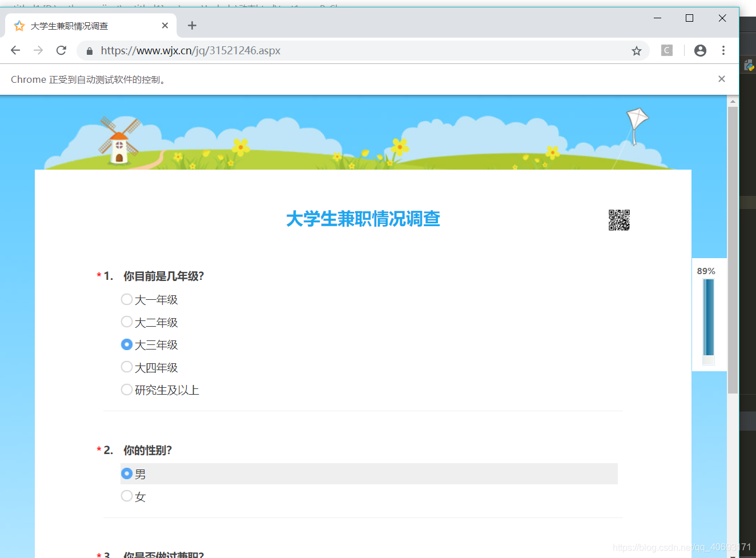Switch to the 大学生兼职情况调查 tab
The height and width of the screenshot is (558, 756).
coord(86,25)
